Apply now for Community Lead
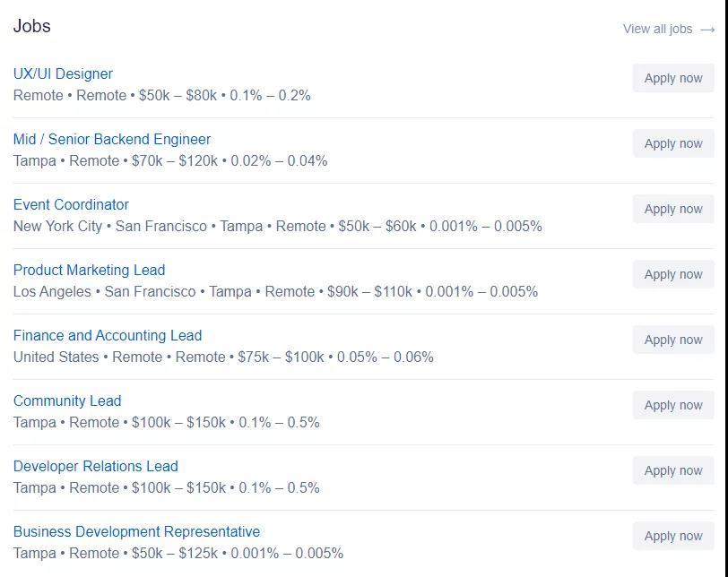This screenshot has width=728, height=577. [x=672, y=405]
